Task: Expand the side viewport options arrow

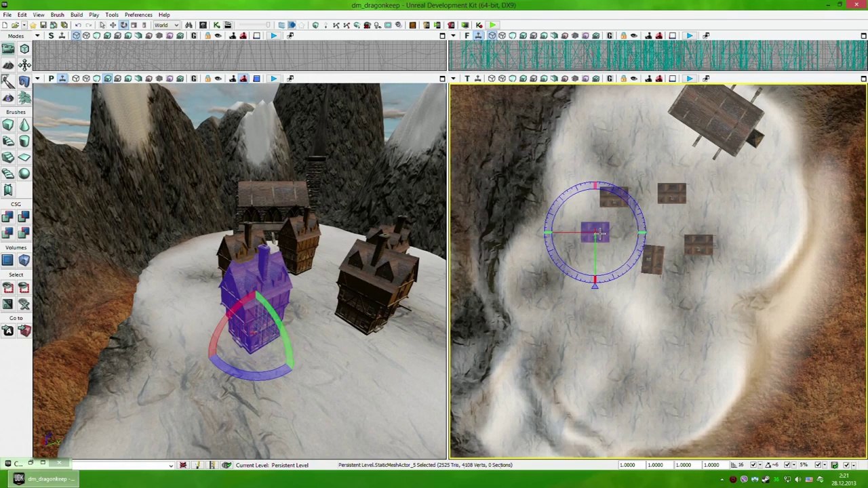Action: coord(37,36)
